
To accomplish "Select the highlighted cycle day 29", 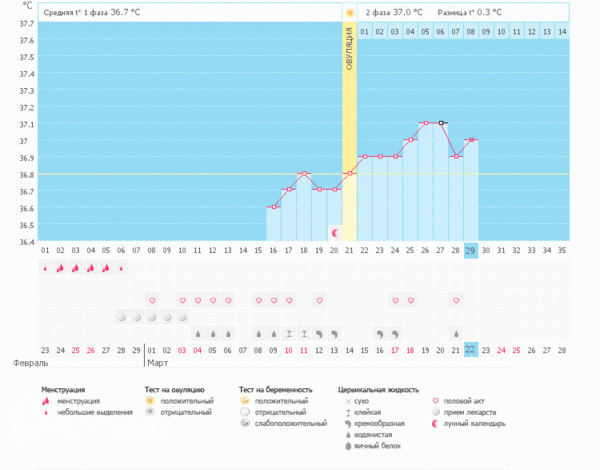I will tap(471, 251).
